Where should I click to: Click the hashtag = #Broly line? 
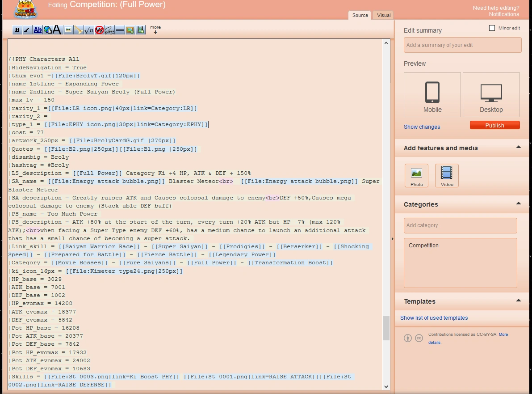(x=39, y=165)
